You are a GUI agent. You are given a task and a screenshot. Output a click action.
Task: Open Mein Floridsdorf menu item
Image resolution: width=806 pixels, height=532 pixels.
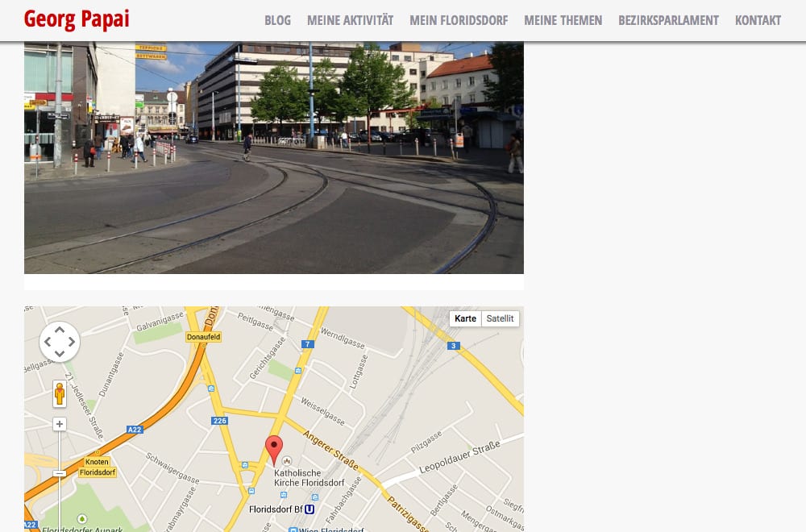(x=459, y=21)
